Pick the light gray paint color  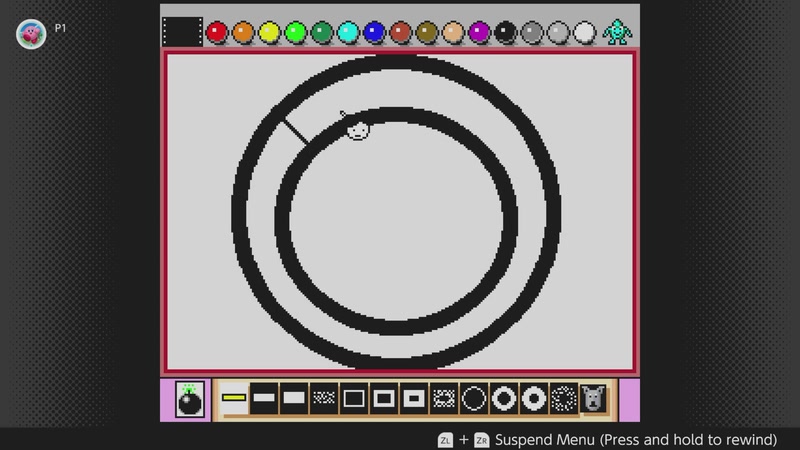pos(558,32)
